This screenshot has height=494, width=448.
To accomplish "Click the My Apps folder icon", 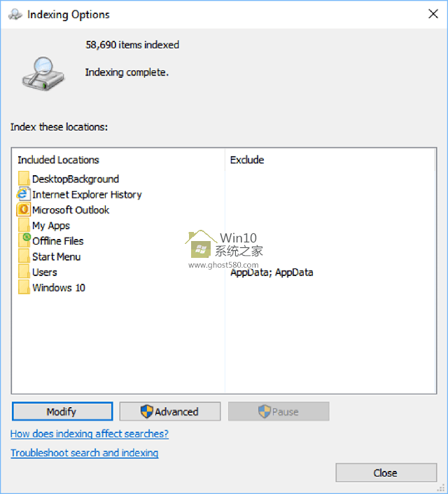I will (24, 225).
